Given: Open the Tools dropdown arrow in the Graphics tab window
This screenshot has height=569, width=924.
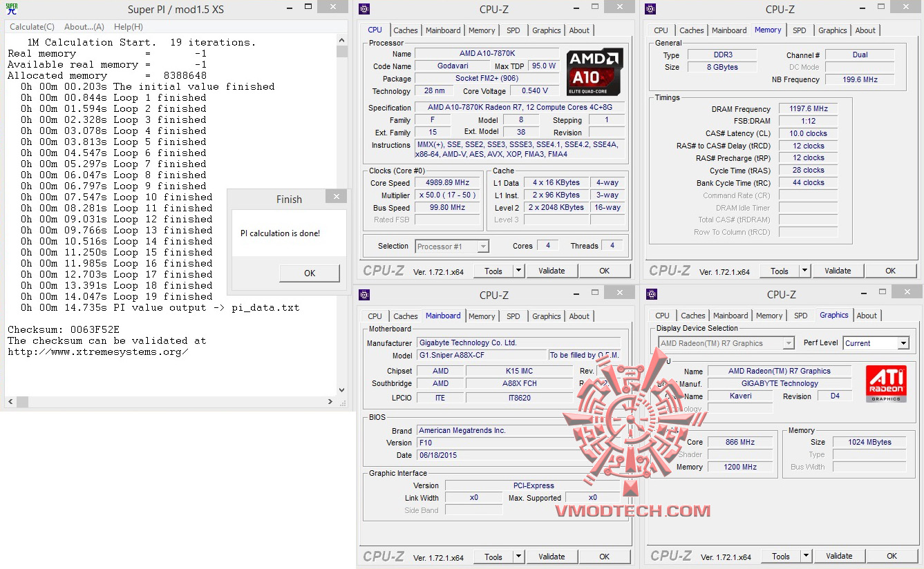Looking at the screenshot, I should [x=806, y=556].
